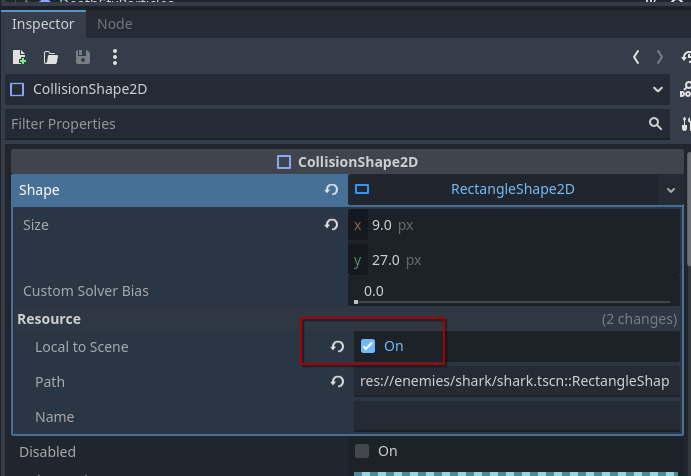This screenshot has height=476, width=691.
Task: Click the new resource icon
Action: pyautogui.click(x=19, y=57)
